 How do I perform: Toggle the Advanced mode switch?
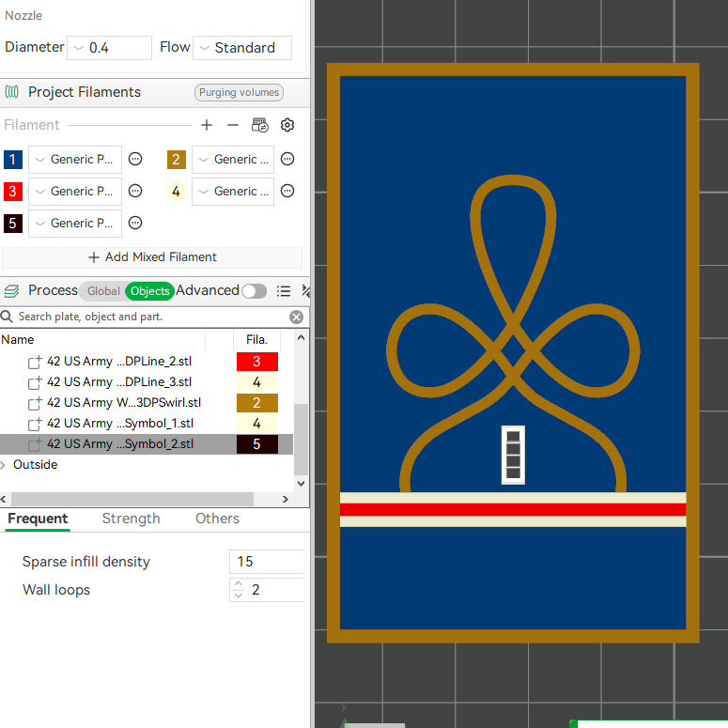pyautogui.click(x=255, y=291)
